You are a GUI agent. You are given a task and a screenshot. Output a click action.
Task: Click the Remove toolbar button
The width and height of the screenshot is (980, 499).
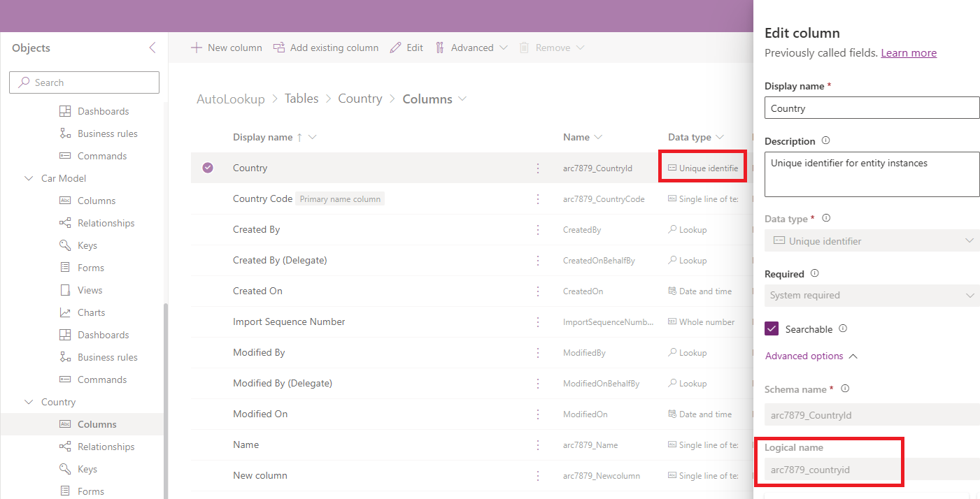coord(552,47)
